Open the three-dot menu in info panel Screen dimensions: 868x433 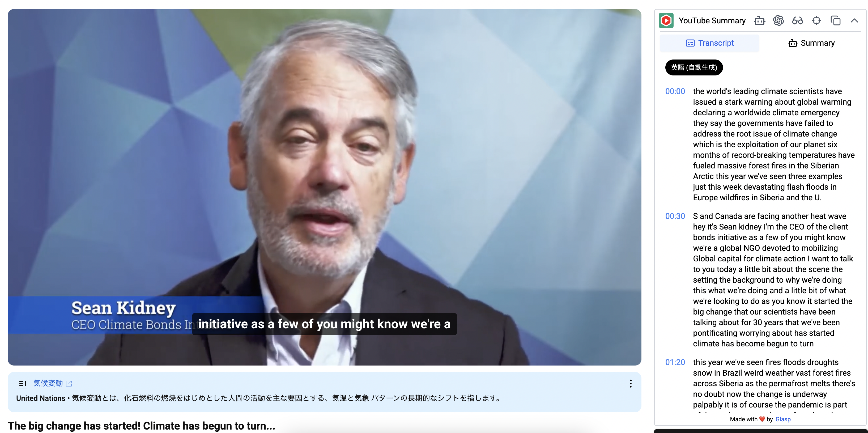[631, 384]
